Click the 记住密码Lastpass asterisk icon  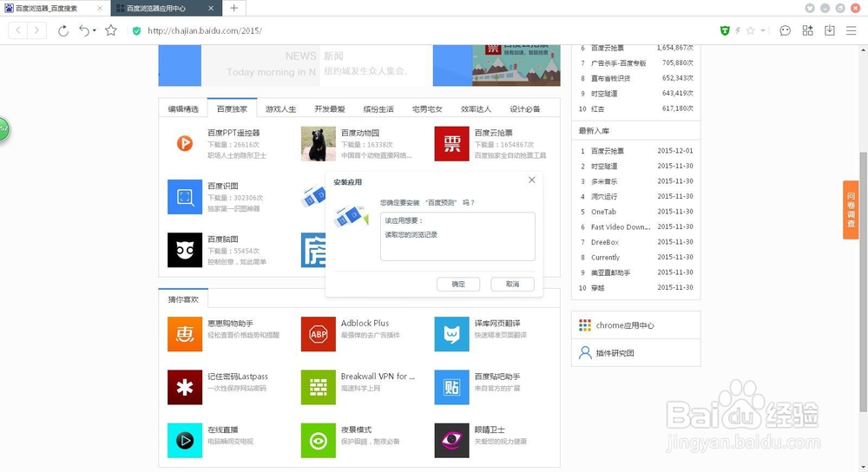tap(184, 387)
